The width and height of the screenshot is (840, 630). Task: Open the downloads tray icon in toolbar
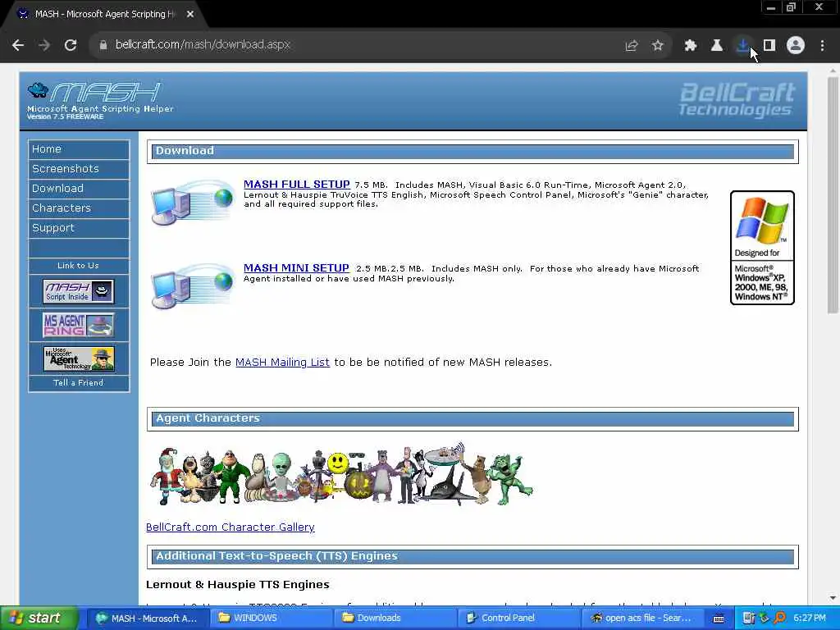742,46
